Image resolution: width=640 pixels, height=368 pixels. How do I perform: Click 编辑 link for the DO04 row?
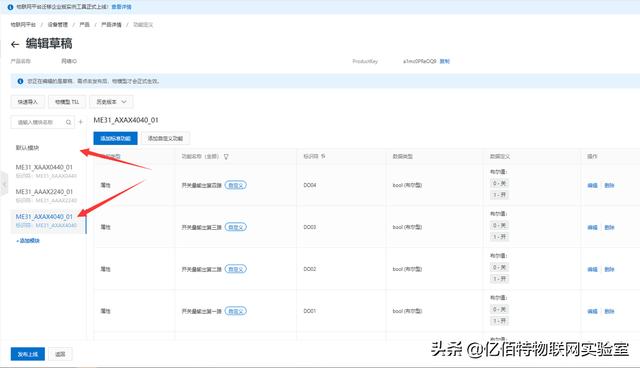tap(592, 185)
